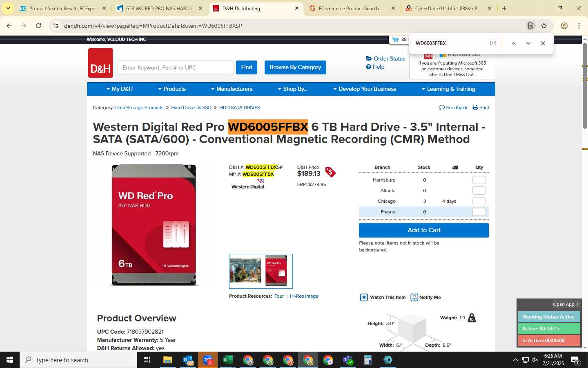
Task: Open the Help link
Action: [x=375, y=67]
